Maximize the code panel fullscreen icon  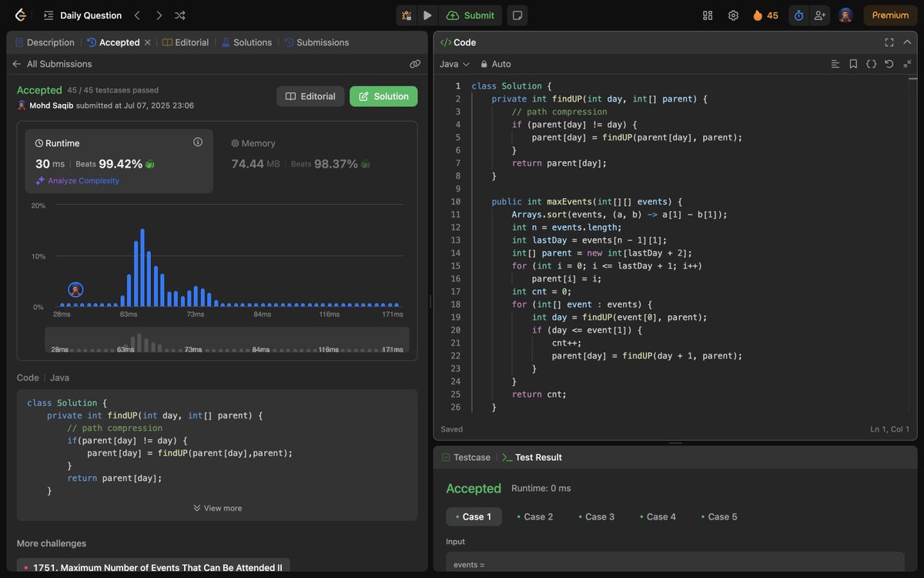coord(889,42)
